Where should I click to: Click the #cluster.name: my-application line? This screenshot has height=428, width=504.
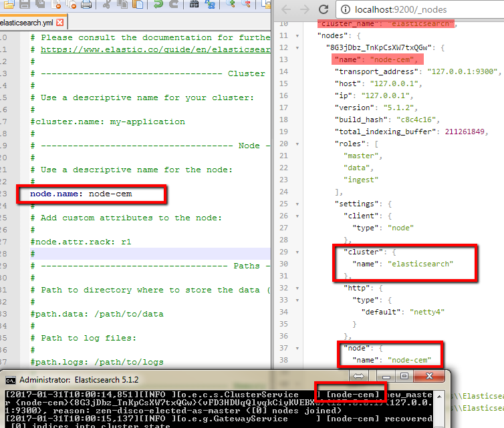pos(108,122)
